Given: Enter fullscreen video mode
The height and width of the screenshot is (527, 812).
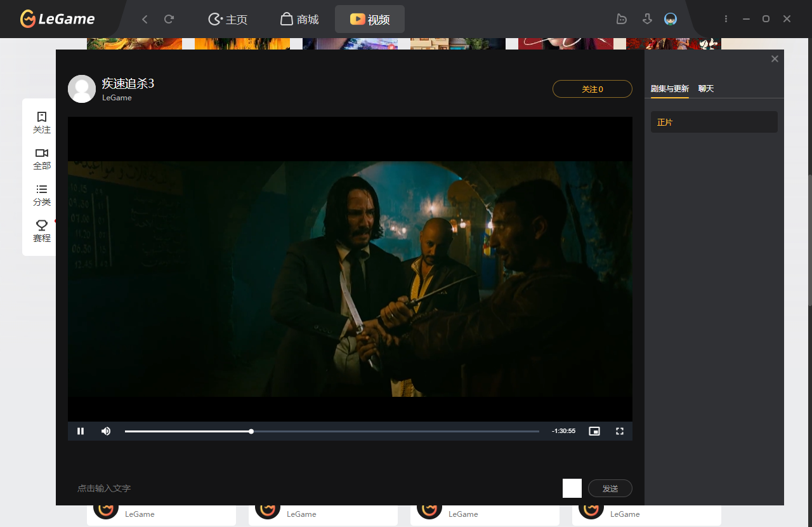Looking at the screenshot, I should coord(620,431).
